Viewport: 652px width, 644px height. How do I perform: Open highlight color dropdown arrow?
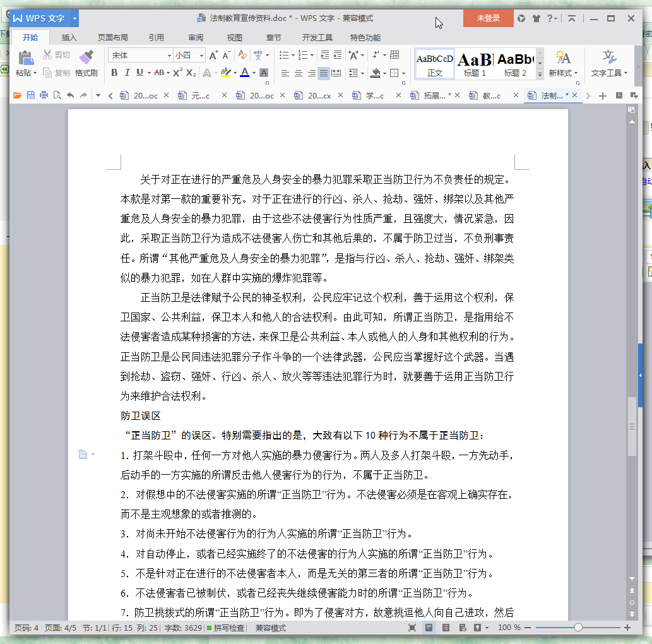coord(235,73)
